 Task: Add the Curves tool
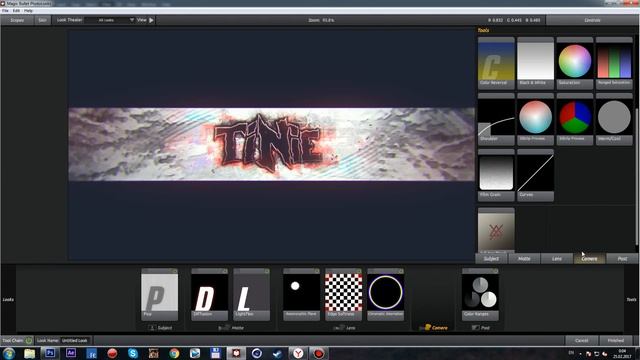pos(535,175)
